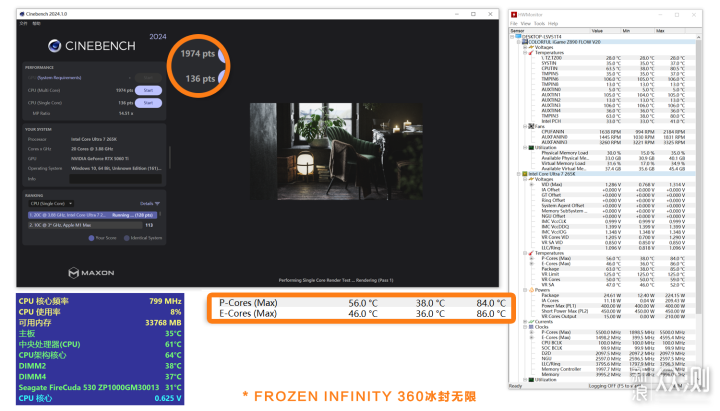Open the File menu in HWMonitor
Screen dimensions: 720x411
514,23
